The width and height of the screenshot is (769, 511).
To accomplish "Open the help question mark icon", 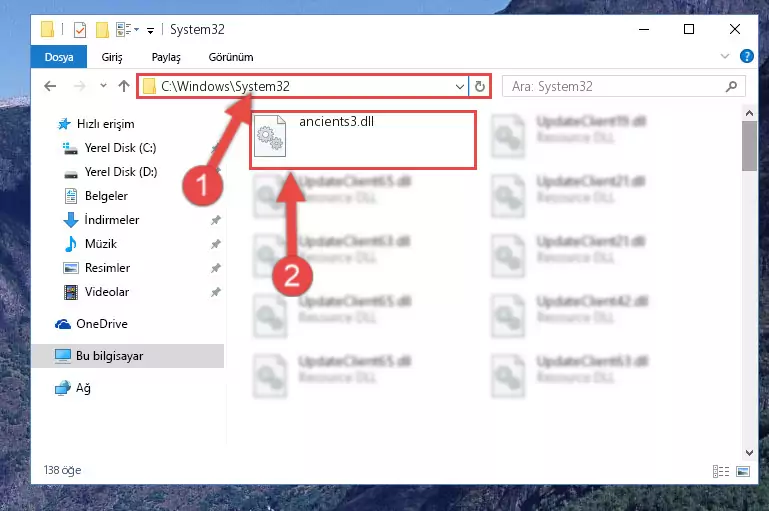I will [746, 56].
